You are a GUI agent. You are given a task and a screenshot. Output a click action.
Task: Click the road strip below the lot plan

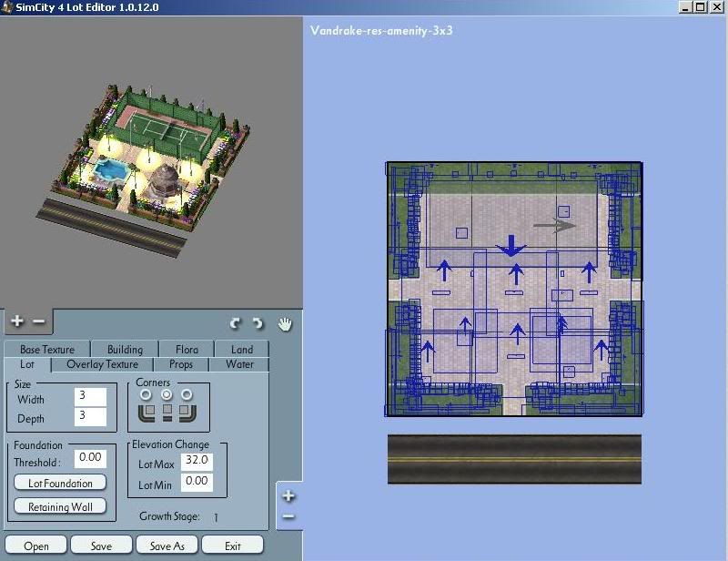(x=514, y=459)
